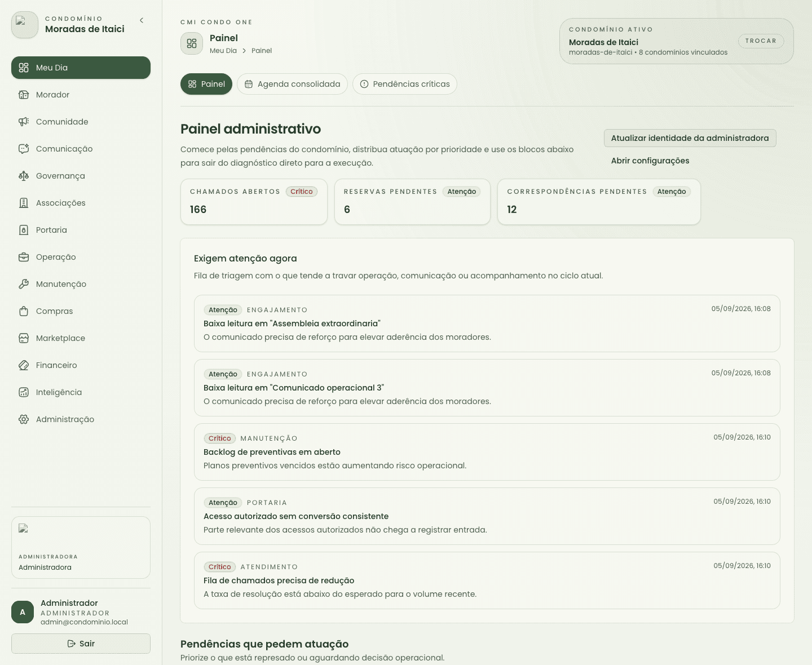Open Abrir configurações link
The height and width of the screenshot is (665, 812).
pos(650,161)
